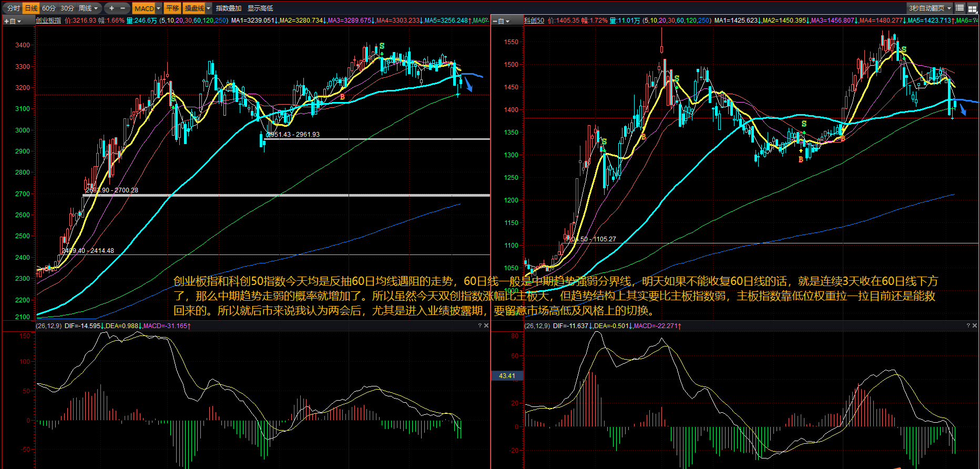
Task: Open the list view icon at top right
Action: click(x=959, y=8)
